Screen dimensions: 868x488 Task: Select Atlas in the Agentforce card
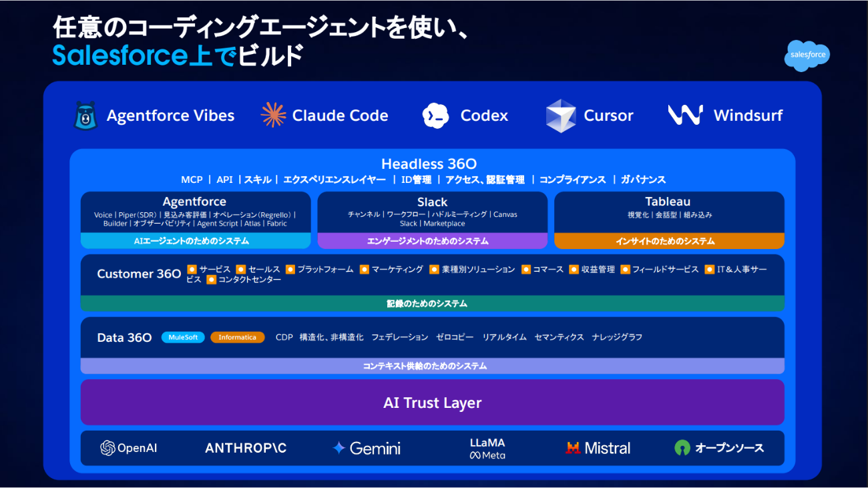tap(252, 224)
